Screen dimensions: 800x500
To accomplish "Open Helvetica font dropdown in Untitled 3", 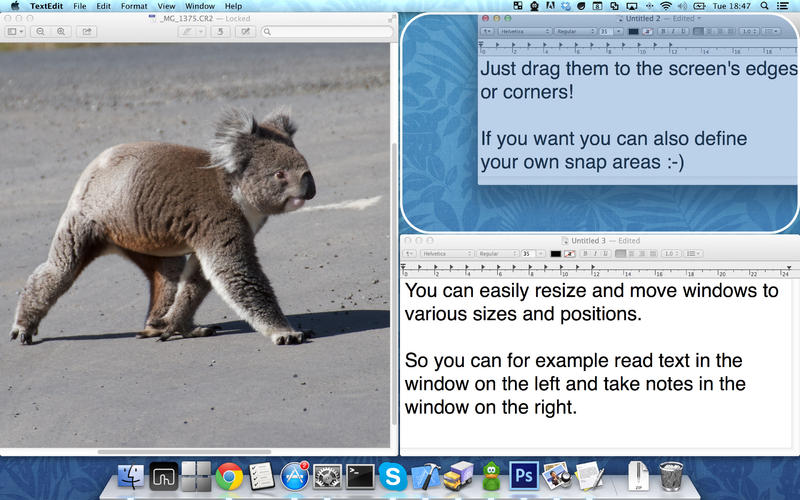I will click(447, 254).
